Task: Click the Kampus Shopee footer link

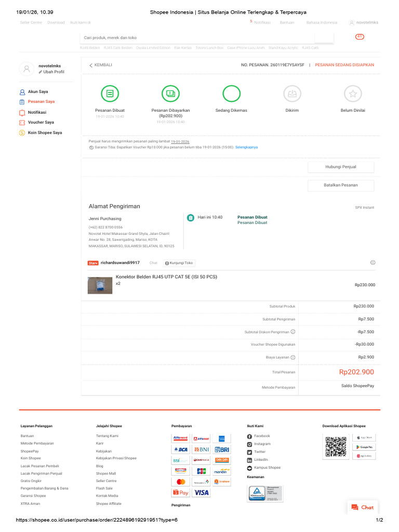Action: (x=268, y=468)
